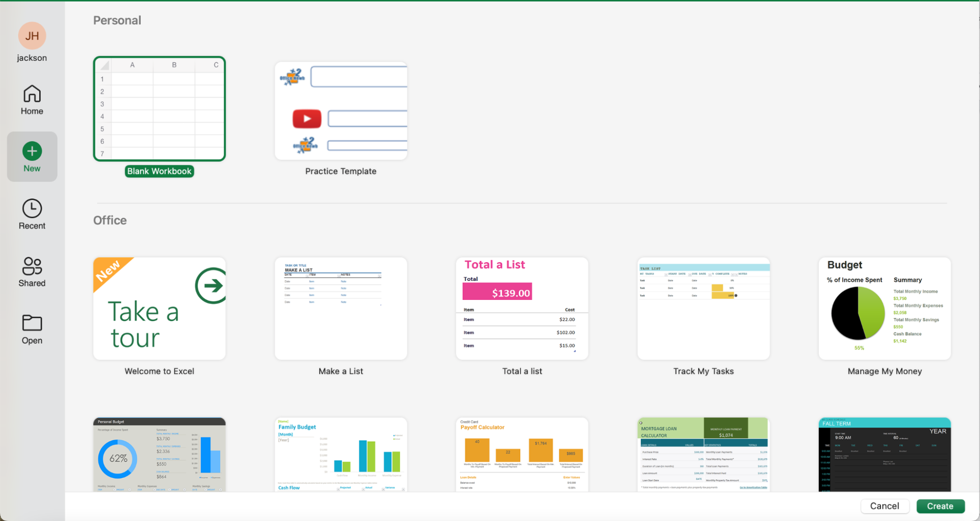Select the Blank Workbook template
The width and height of the screenshot is (980, 521).
point(159,109)
